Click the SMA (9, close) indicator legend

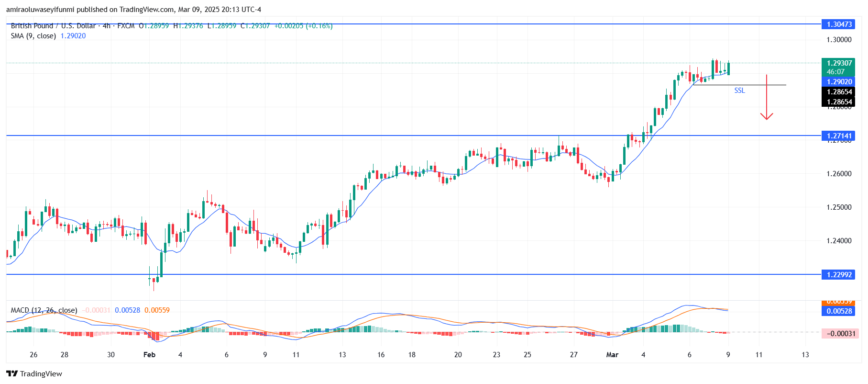[x=33, y=36]
